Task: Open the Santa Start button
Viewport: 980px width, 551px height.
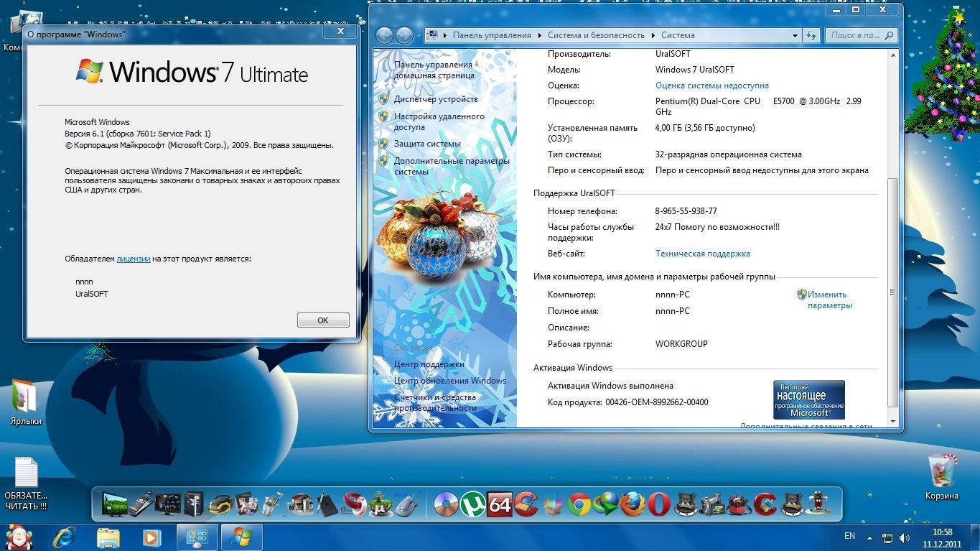Action: click(x=19, y=537)
